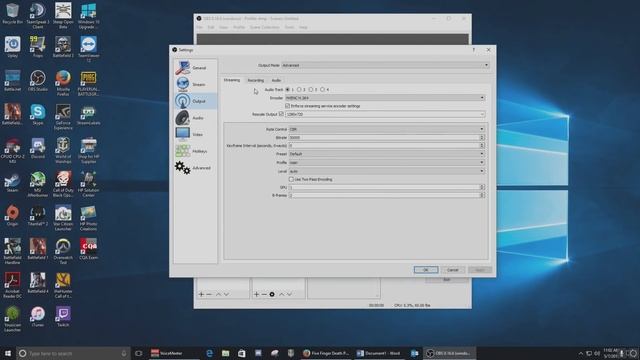Click the Keyframe Interval stepper arrows
Screen dimensions: 640x360
[x=482, y=146]
